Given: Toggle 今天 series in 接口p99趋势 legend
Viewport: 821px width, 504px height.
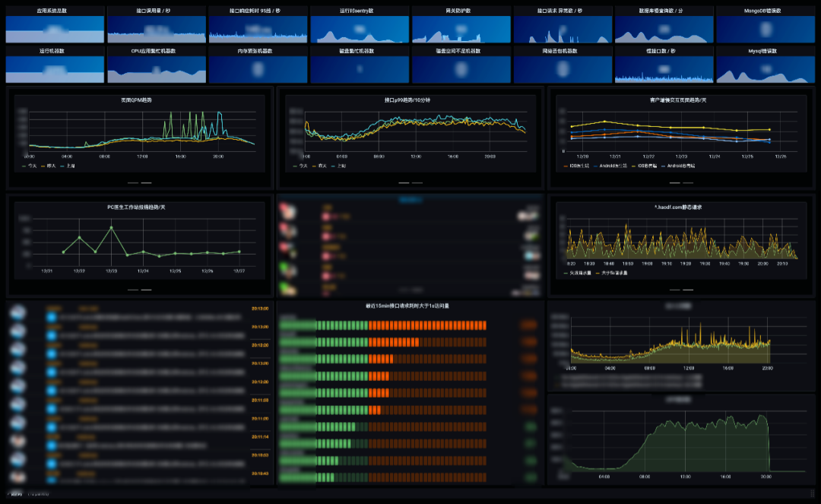Looking at the screenshot, I should pyautogui.click(x=300, y=166).
